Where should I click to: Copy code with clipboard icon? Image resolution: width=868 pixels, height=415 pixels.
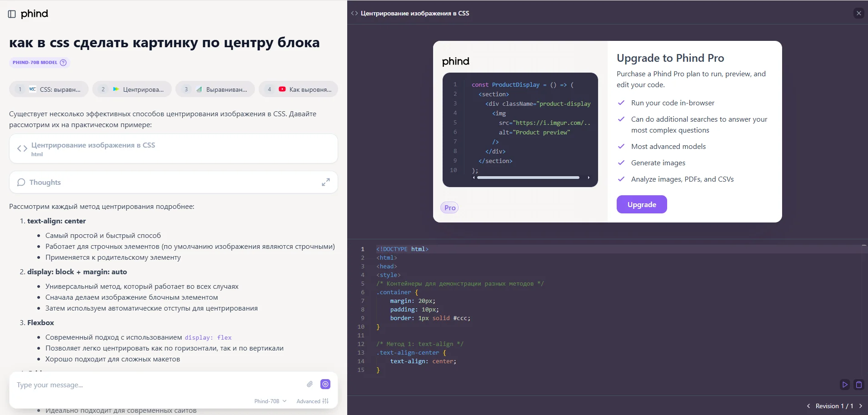point(859,385)
